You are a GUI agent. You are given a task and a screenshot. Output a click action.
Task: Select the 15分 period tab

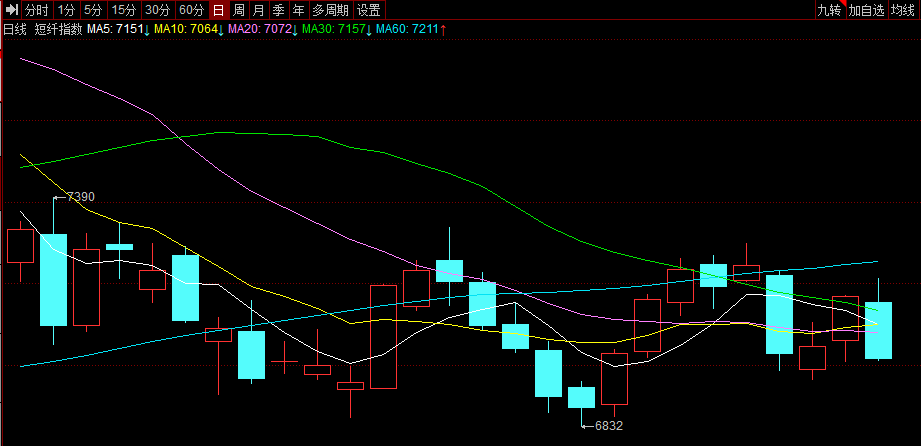pyautogui.click(x=124, y=9)
